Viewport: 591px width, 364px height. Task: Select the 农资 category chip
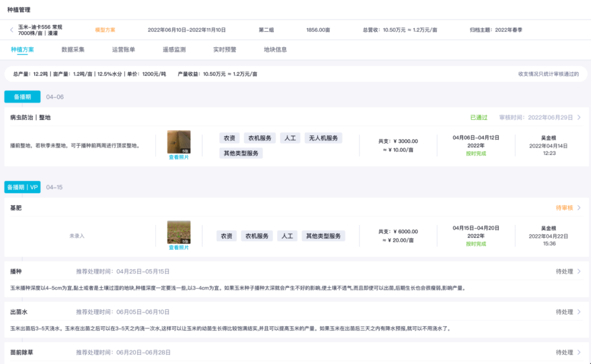(229, 138)
